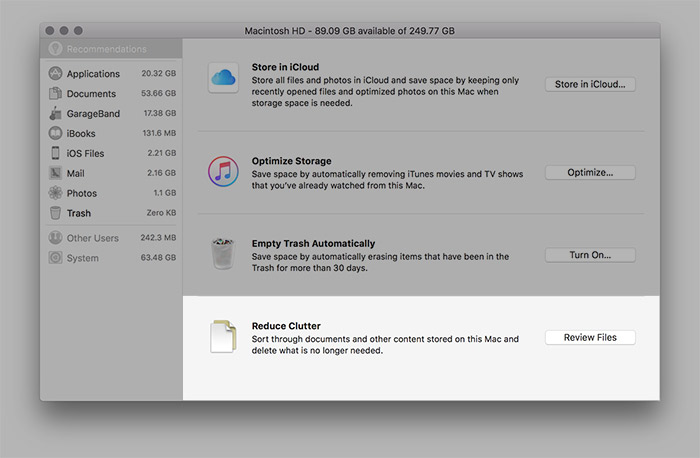This screenshot has width=700, height=458.
Task: Click the window minimize button
Action: (64, 30)
